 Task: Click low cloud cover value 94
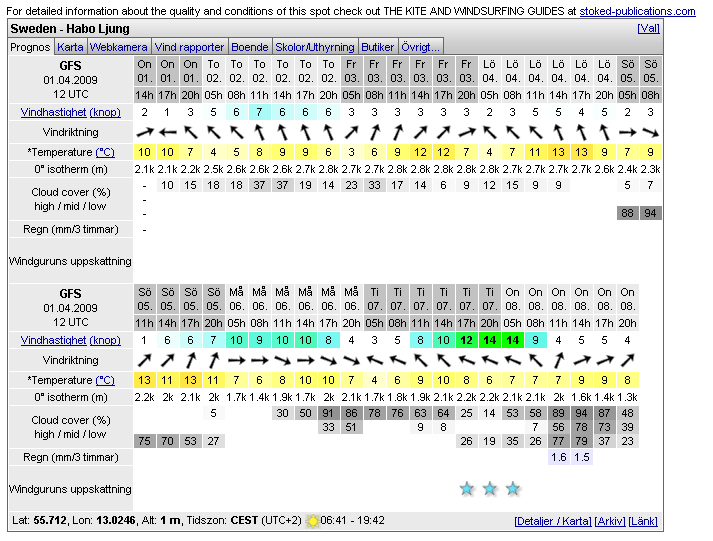[650, 213]
